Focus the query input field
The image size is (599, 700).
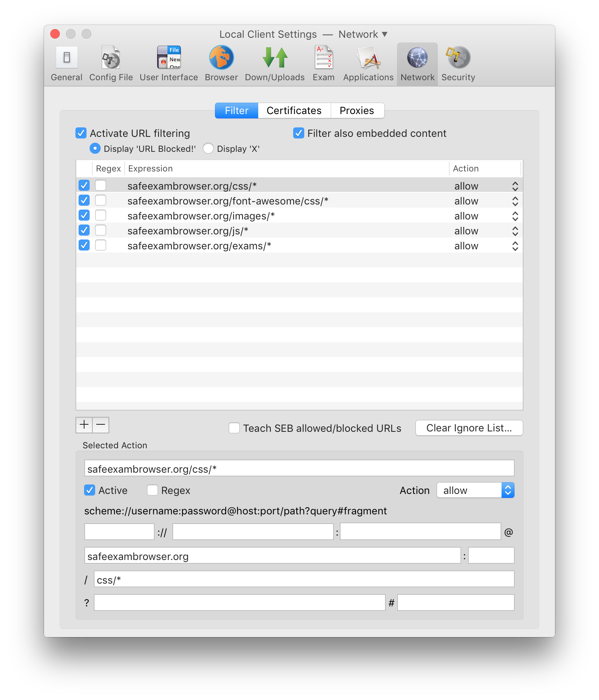pyautogui.click(x=239, y=602)
